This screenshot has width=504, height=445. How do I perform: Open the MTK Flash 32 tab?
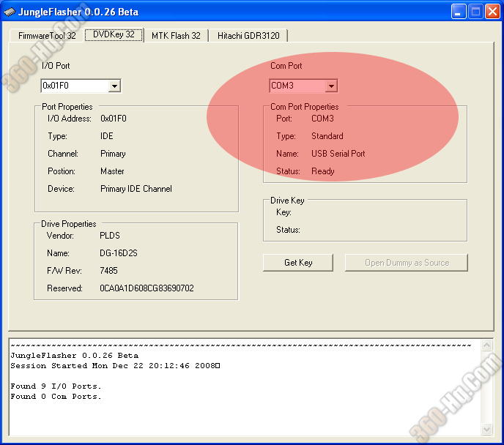point(176,36)
